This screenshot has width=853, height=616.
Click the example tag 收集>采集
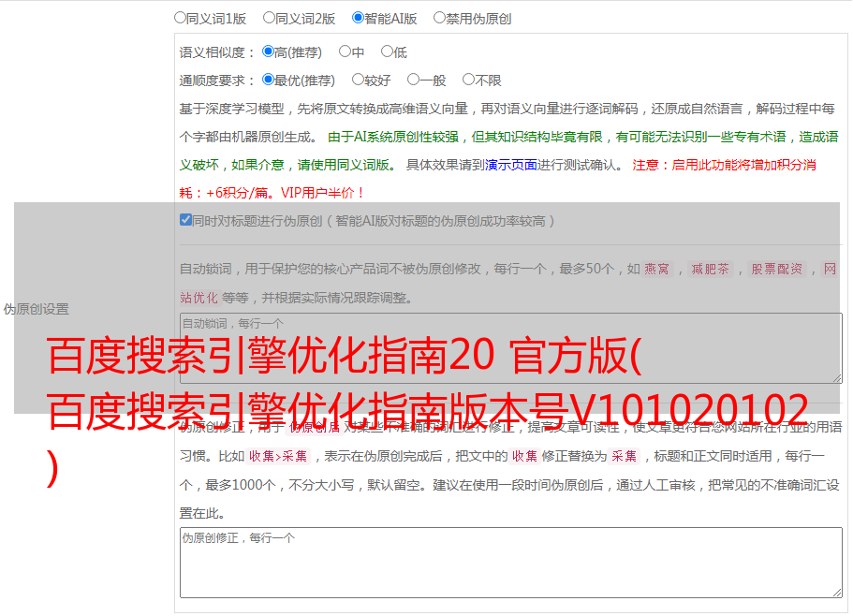pos(278,456)
